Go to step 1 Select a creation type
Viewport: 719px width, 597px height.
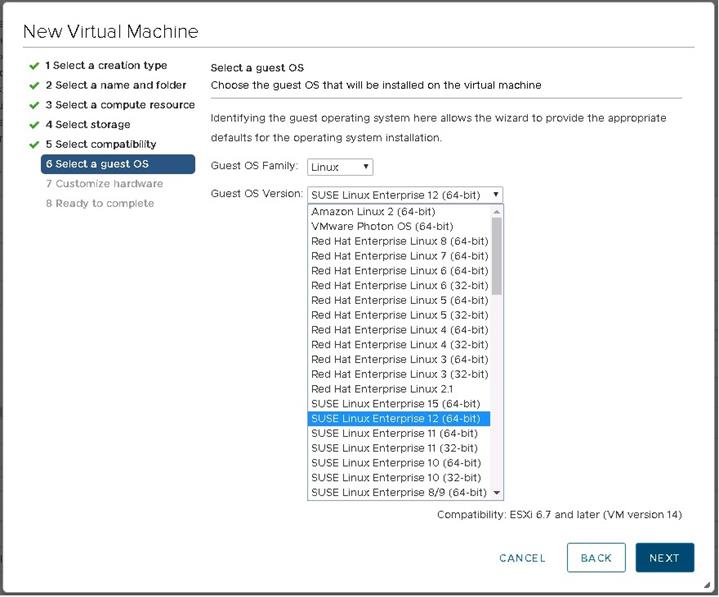click(106, 66)
